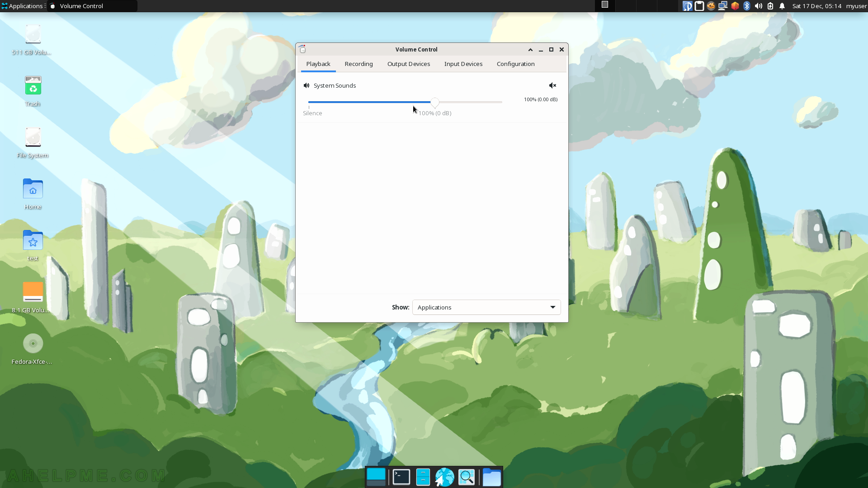This screenshot has width=868, height=488.
Task: Click the clock showing Sat 17 Dec
Action: click(816, 6)
